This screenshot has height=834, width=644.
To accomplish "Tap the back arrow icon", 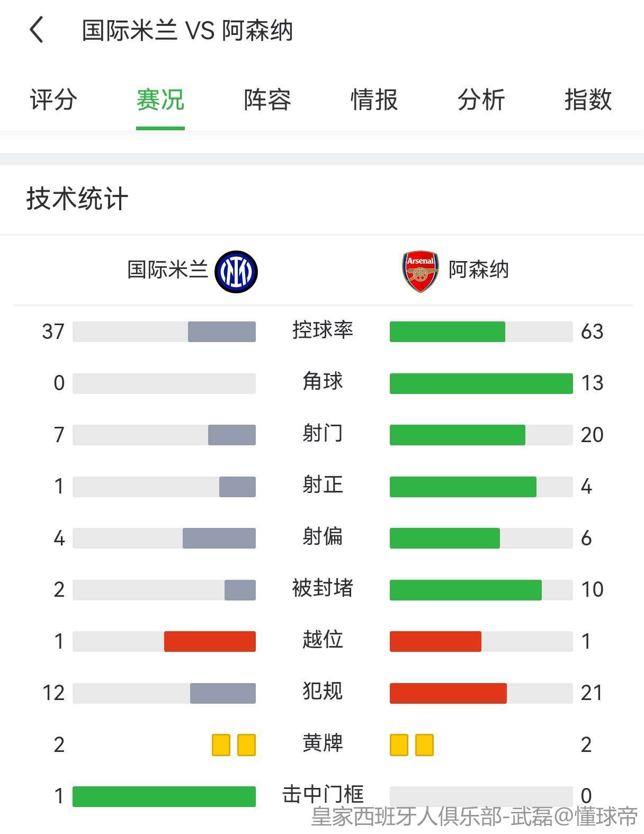I will 37,30.
